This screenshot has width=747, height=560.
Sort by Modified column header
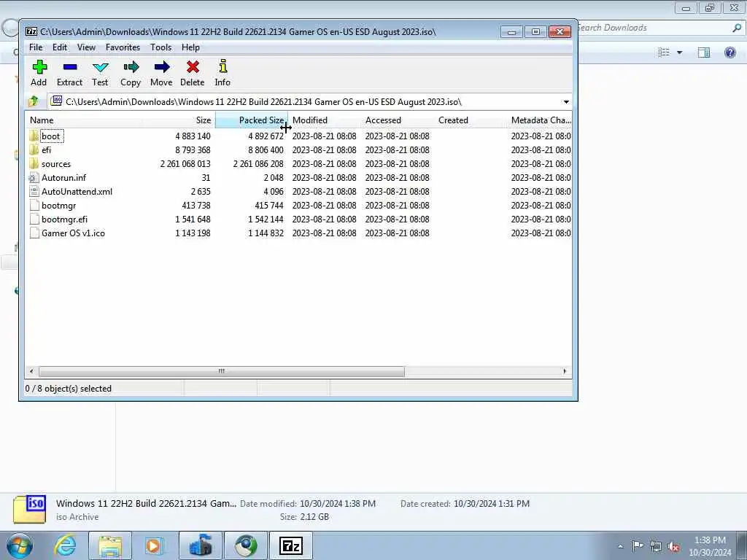click(x=325, y=120)
